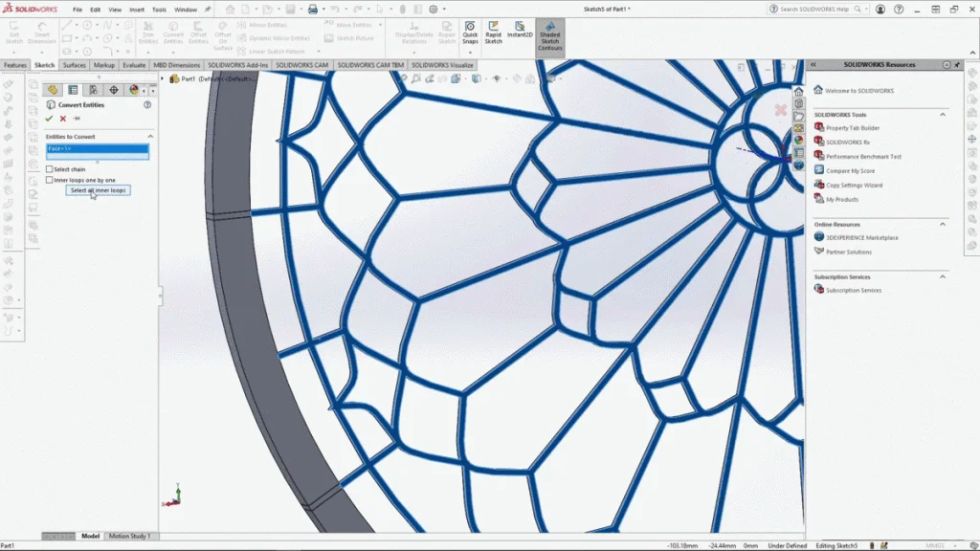This screenshot has height=551, width=980.
Task: Toggle the Instant2D tool
Action: point(520,31)
